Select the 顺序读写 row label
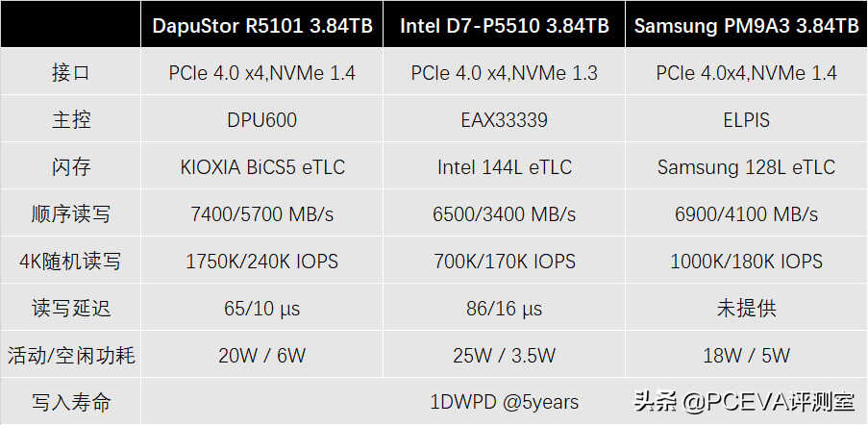Viewport: 868px width, 425px height. coord(70,213)
